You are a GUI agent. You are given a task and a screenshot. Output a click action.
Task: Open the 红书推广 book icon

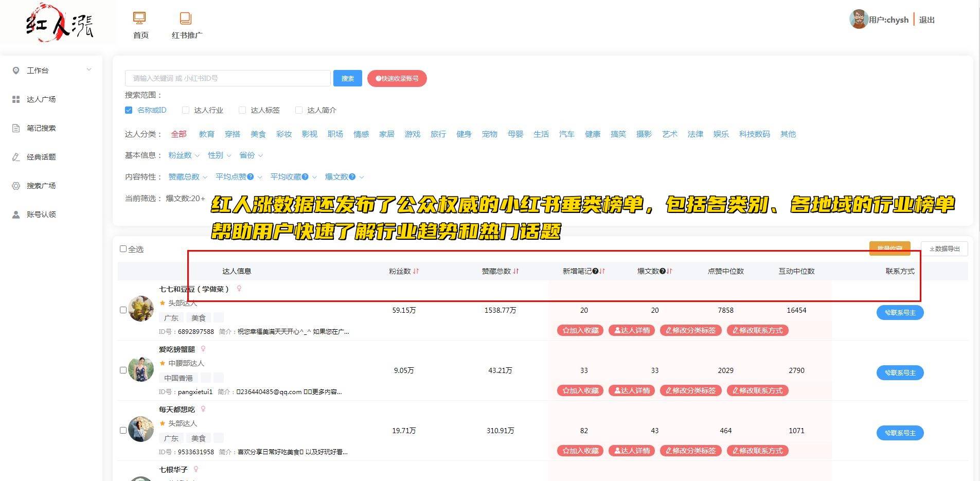pyautogui.click(x=186, y=18)
